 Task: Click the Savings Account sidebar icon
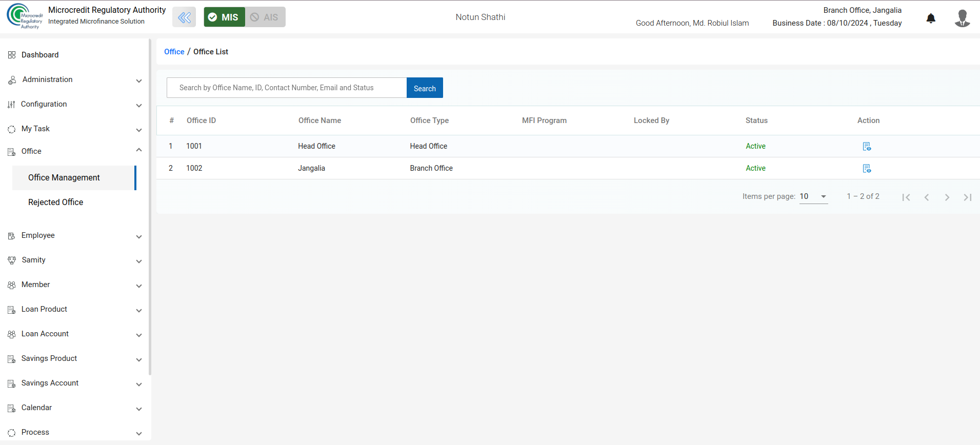12,383
